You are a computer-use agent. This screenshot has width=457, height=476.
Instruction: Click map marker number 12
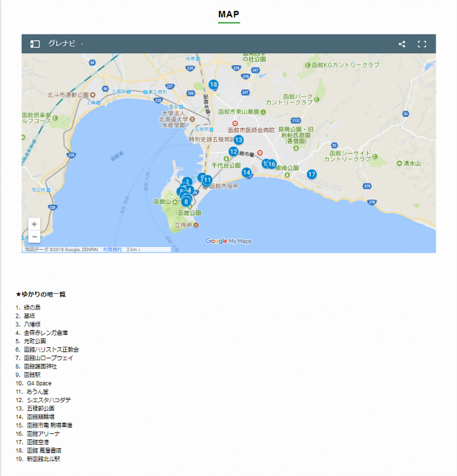coord(233,152)
